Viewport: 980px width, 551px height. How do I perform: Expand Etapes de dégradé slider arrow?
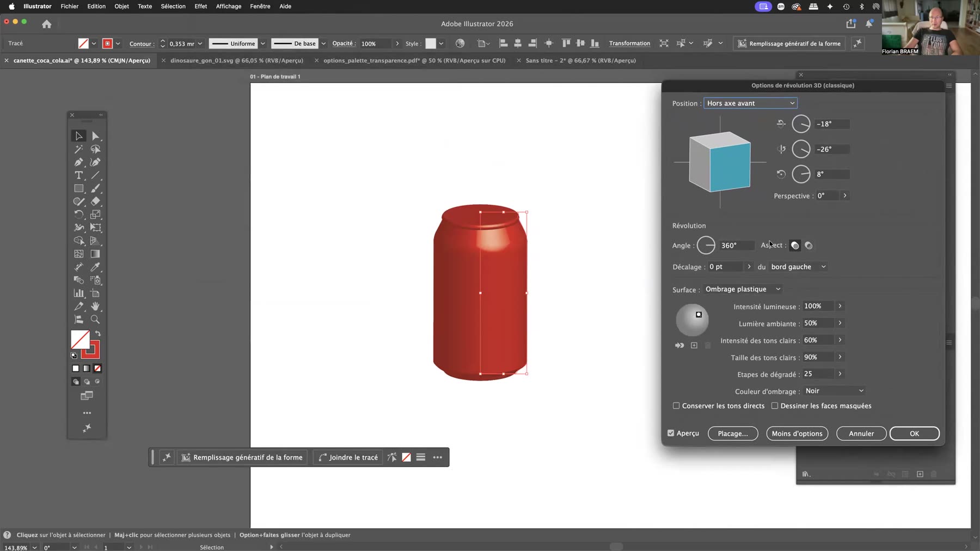point(840,374)
